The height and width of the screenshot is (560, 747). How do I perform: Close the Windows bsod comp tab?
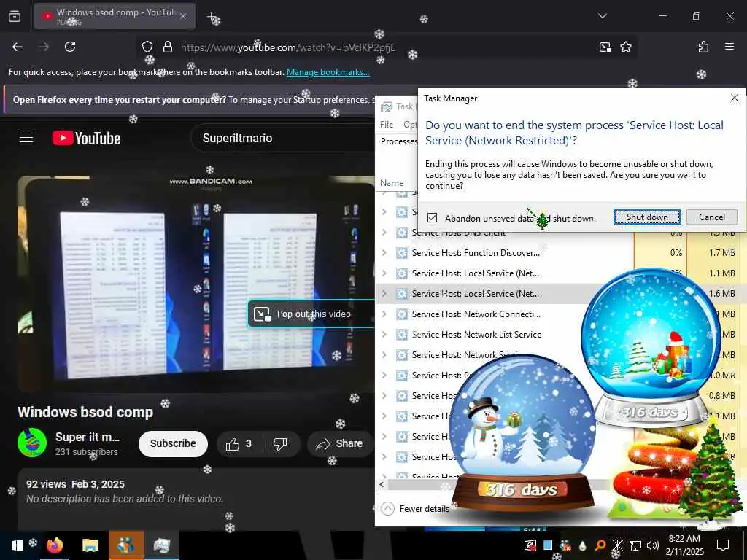tap(183, 16)
